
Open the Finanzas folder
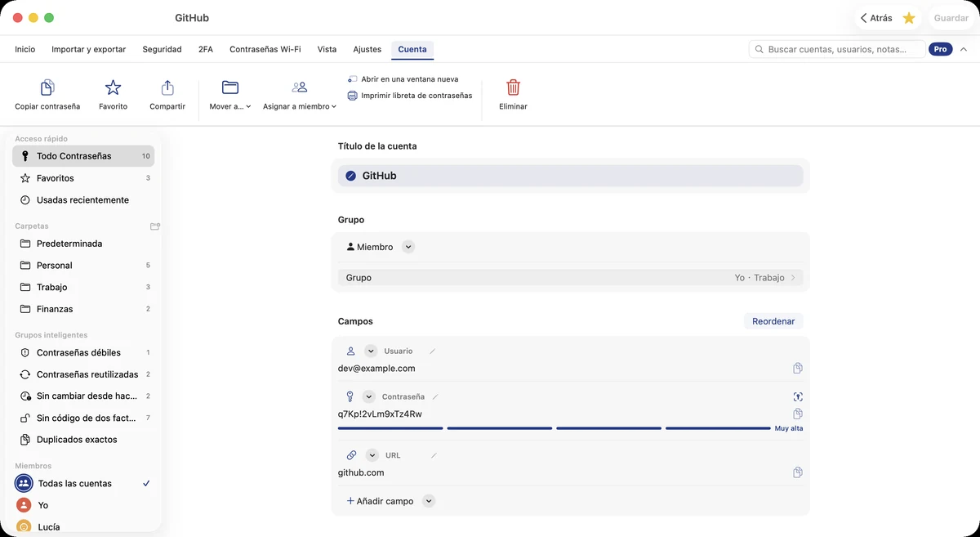[83, 309]
